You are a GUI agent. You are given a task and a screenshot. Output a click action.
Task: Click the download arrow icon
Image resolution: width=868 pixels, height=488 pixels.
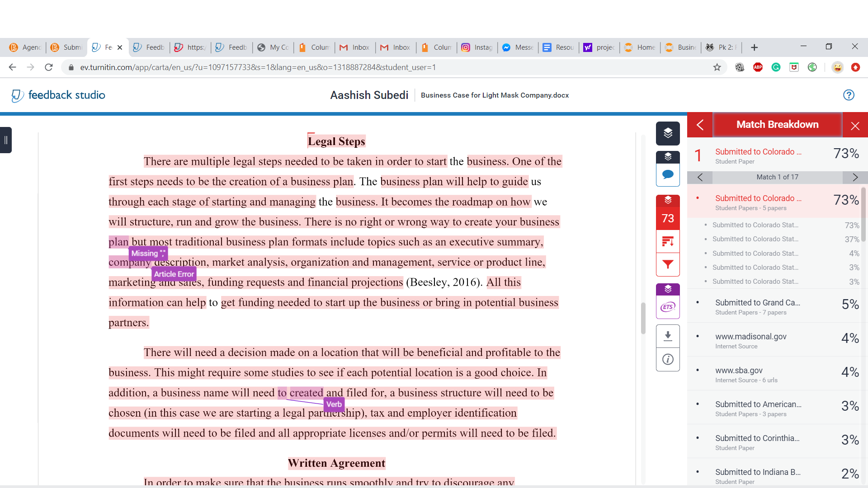coord(668,336)
